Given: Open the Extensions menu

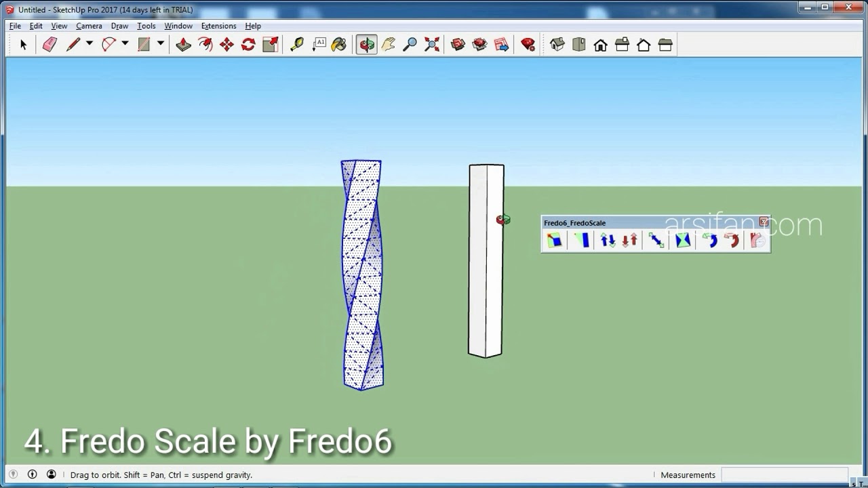Looking at the screenshot, I should pos(218,26).
